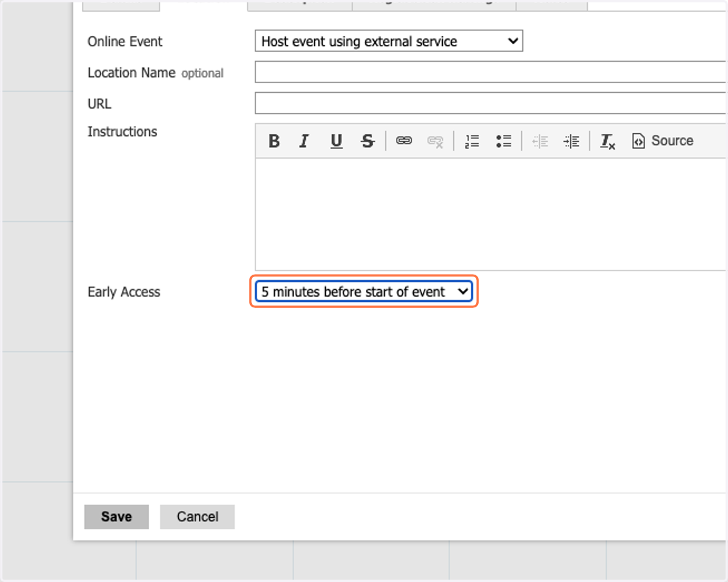Click the remove format icon
Screen dimensions: 728x582
[607, 141]
